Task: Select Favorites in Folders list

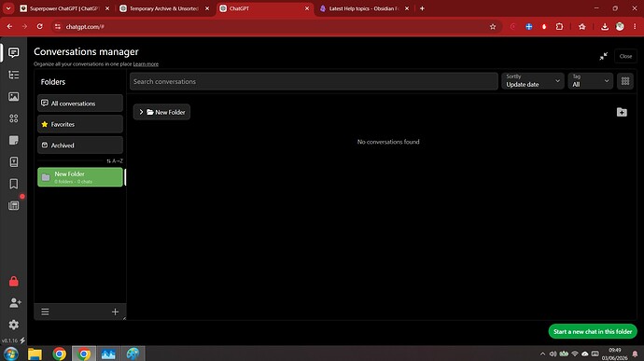Action: pos(80,124)
